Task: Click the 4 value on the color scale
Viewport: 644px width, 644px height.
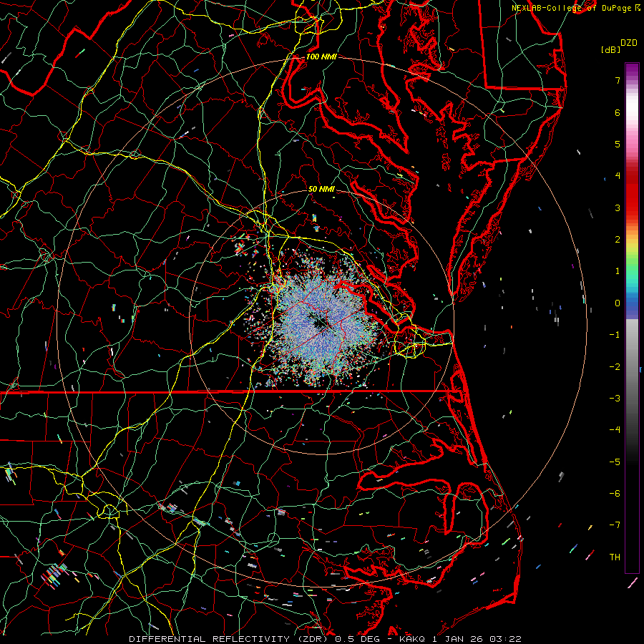Action: tap(618, 176)
